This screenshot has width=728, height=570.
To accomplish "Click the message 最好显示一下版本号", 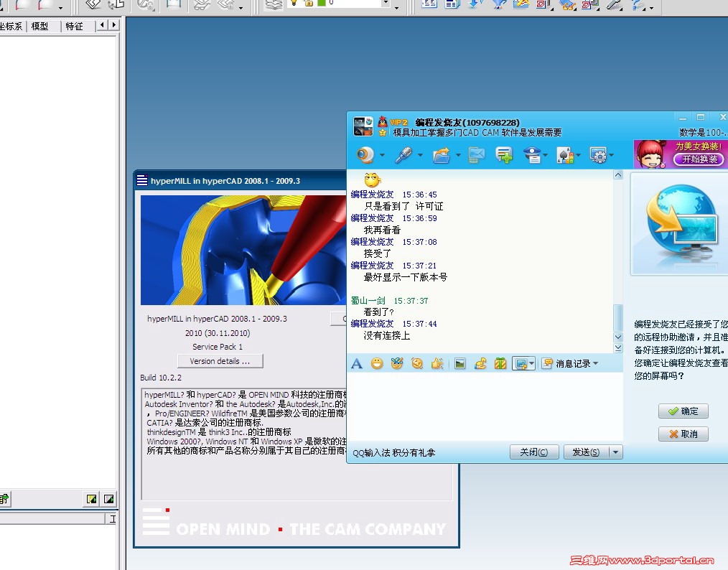I will point(406,278).
